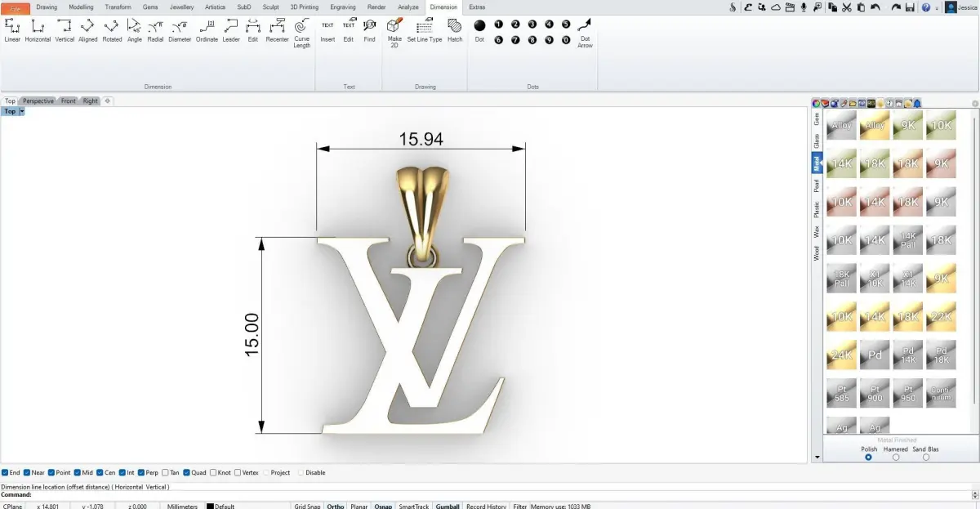Click the undo arrow icon

tap(875, 7)
